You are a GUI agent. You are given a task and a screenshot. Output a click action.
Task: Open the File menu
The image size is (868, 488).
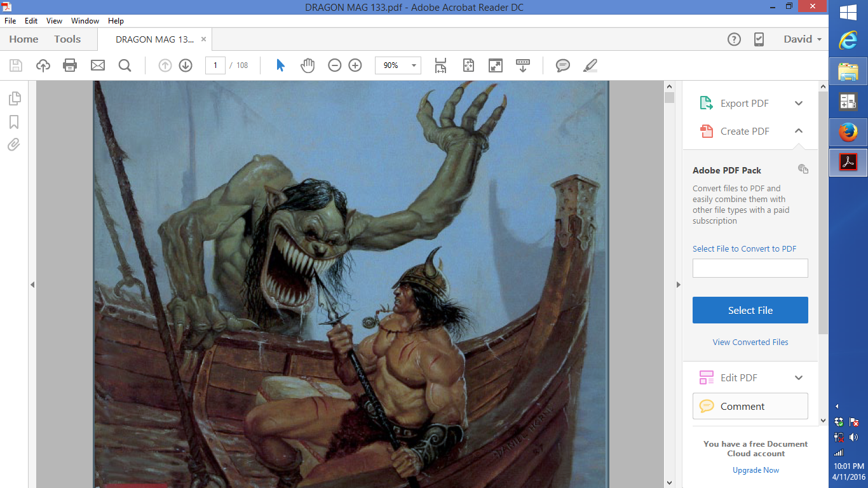(x=10, y=21)
